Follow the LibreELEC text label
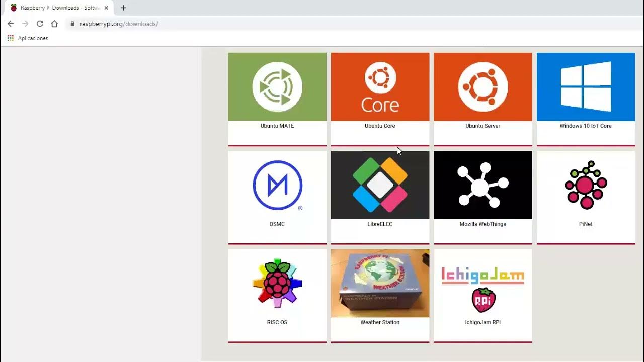The height and width of the screenshot is (362, 644). pyautogui.click(x=380, y=224)
